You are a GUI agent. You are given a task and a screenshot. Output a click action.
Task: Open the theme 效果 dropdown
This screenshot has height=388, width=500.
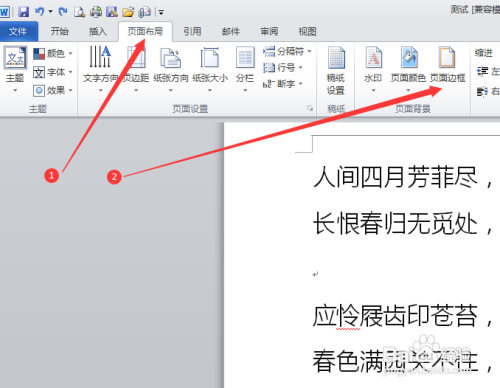pyautogui.click(x=53, y=90)
